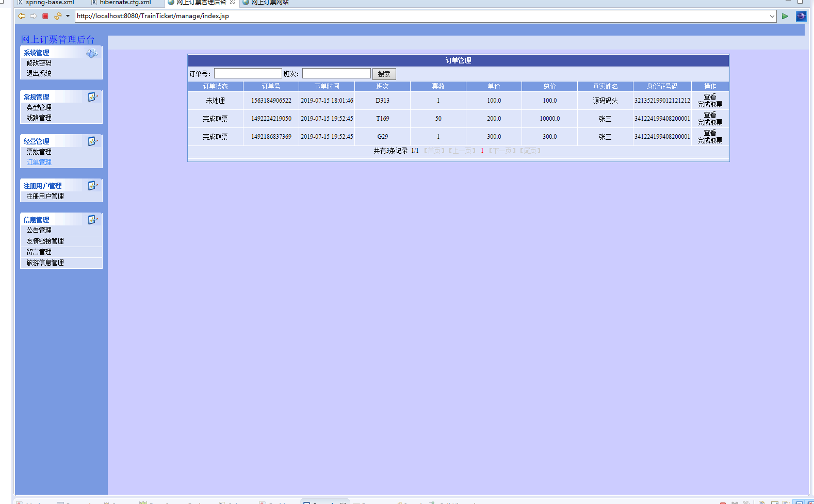Go to 票数管理 in sidebar
814x504 pixels.
39,152
